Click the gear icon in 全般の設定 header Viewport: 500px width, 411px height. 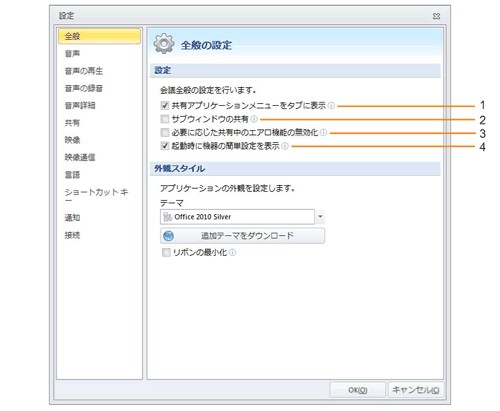(164, 44)
